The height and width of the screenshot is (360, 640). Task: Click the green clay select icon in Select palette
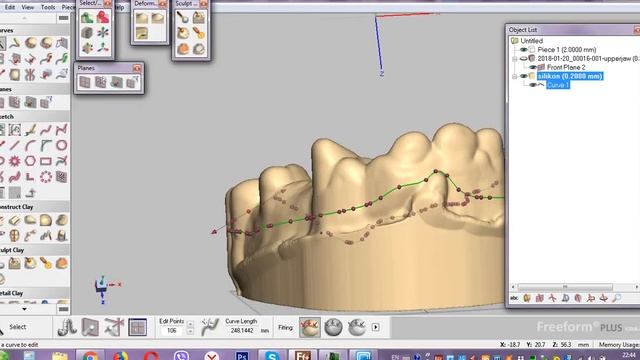(x=87, y=17)
